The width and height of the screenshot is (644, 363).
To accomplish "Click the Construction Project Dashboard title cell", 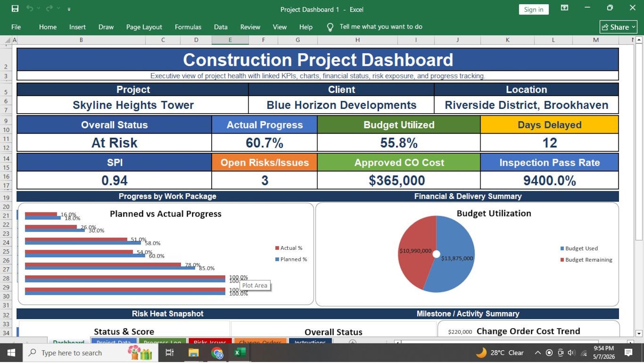I will pos(318,60).
